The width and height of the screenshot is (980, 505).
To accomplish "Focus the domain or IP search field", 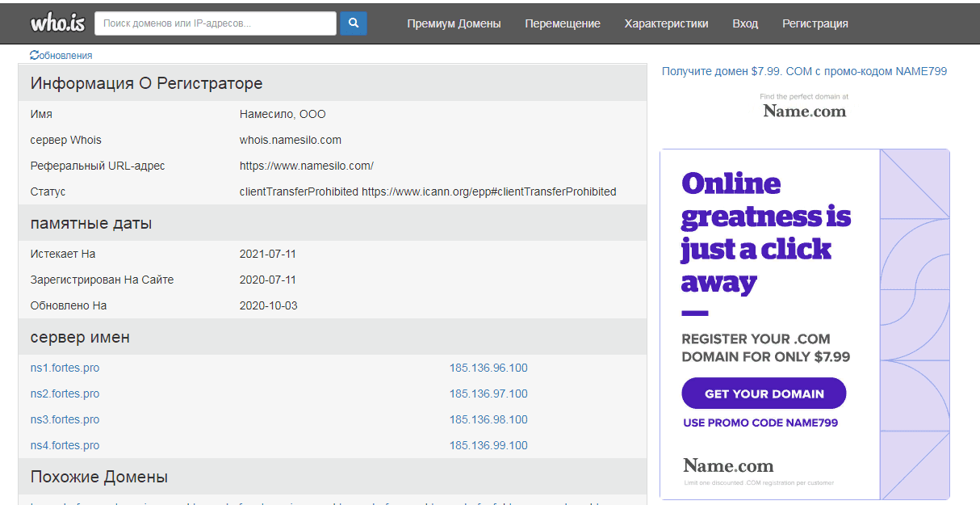I will [x=216, y=23].
